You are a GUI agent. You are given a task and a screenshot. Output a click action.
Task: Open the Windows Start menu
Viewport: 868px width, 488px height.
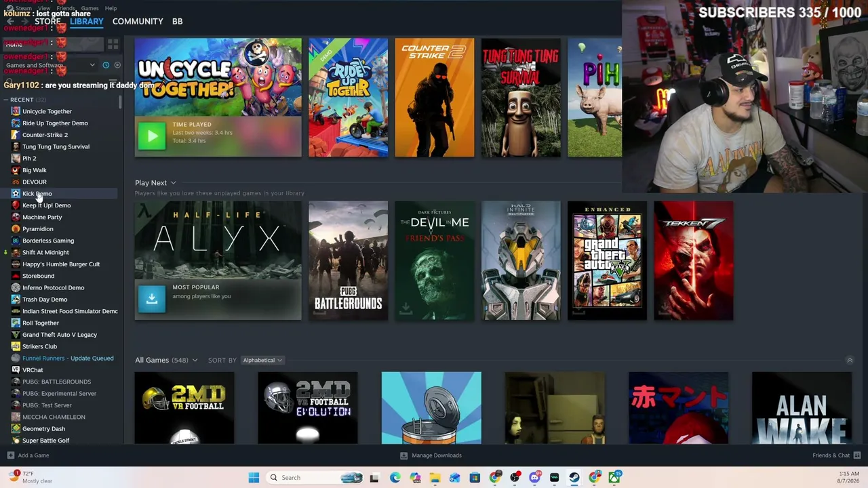(x=254, y=478)
